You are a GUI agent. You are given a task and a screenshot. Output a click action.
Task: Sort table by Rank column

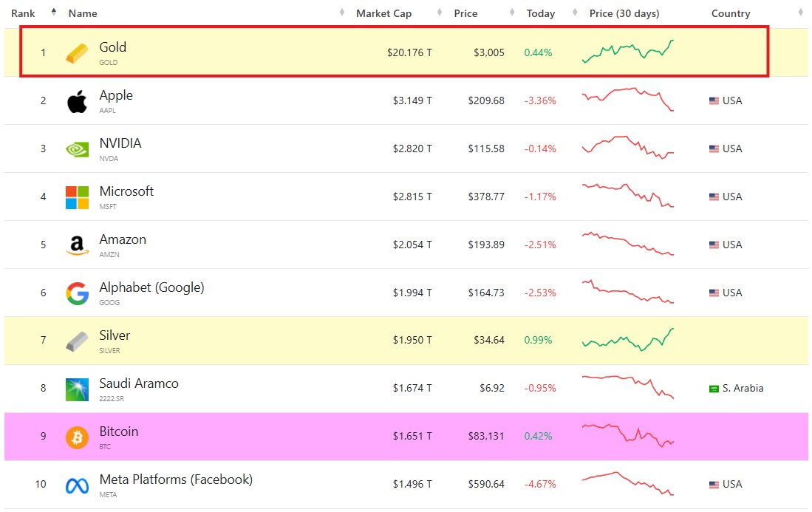pyautogui.click(x=24, y=13)
